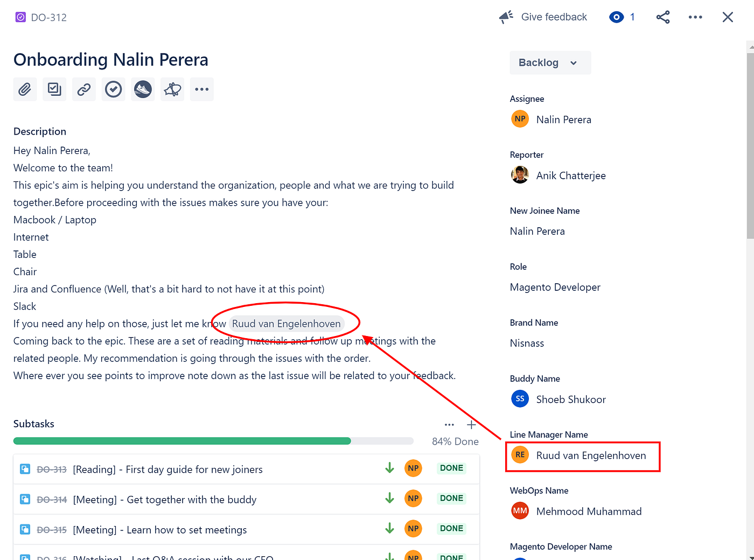Click Nalin Perera's assignee avatar
The image size is (754, 560).
tap(520, 118)
